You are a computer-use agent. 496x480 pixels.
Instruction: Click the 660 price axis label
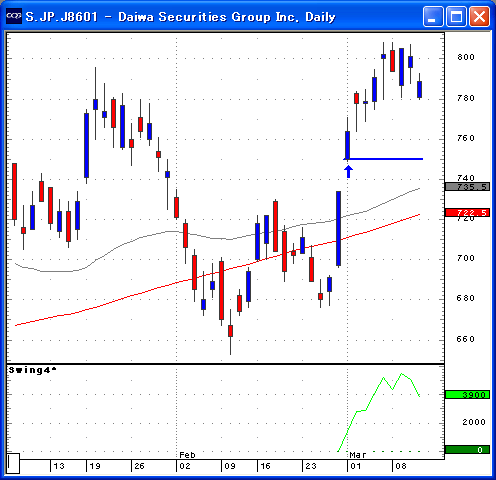pyautogui.click(x=466, y=339)
